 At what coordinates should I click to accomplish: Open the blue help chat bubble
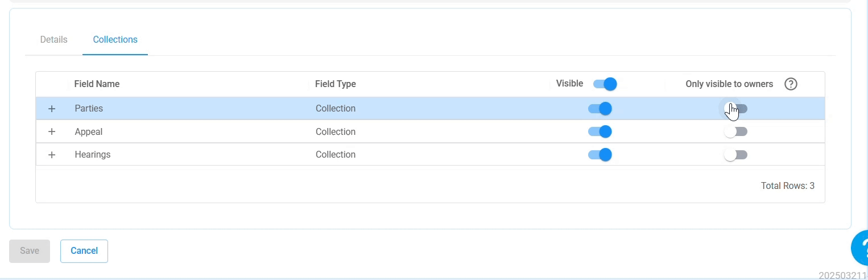click(860, 248)
